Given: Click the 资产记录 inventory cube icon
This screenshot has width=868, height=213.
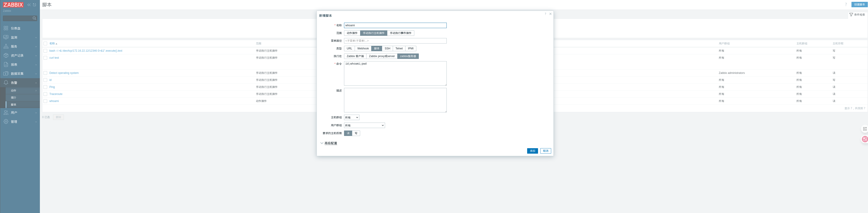Looking at the screenshot, I should [x=6, y=55].
